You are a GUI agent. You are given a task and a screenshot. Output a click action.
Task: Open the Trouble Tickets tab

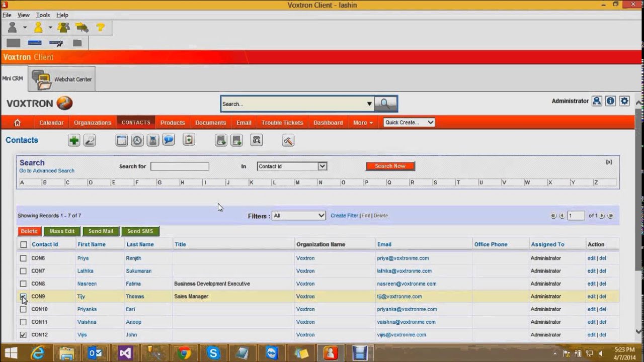pos(282,123)
